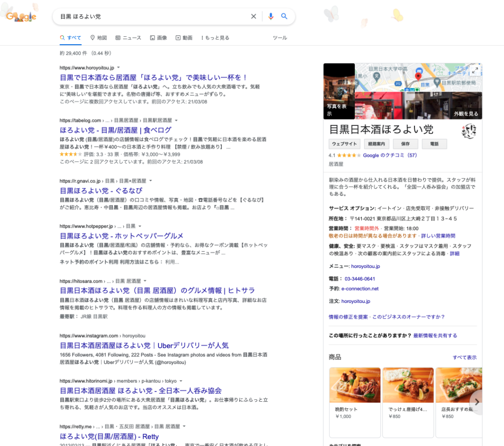This screenshot has height=446, width=504.
Task: Click the red map pin marker
Action: coord(418,76)
